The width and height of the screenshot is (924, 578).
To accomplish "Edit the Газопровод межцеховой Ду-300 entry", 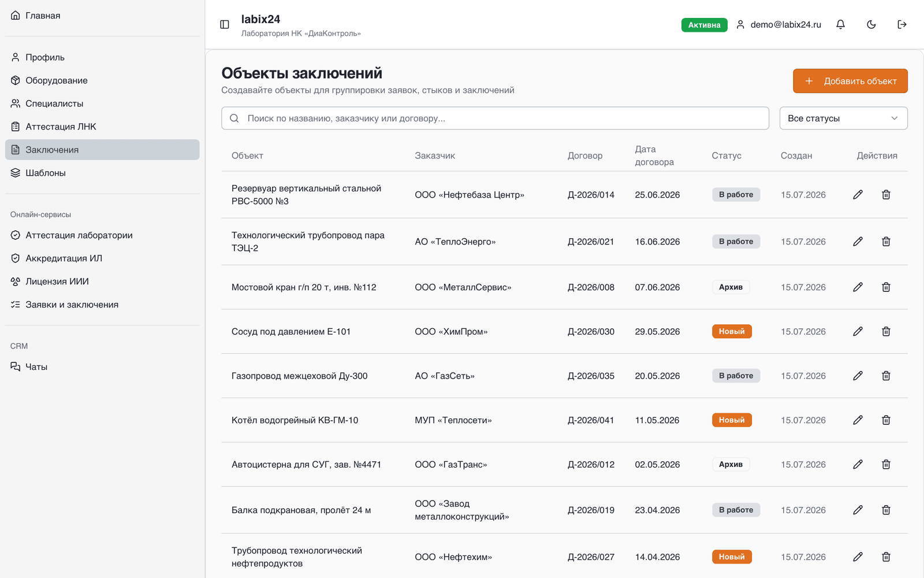I will [858, 376].
